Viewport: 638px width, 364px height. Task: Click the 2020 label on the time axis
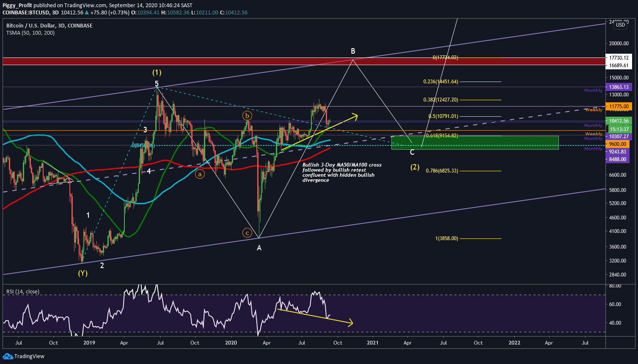231,343
